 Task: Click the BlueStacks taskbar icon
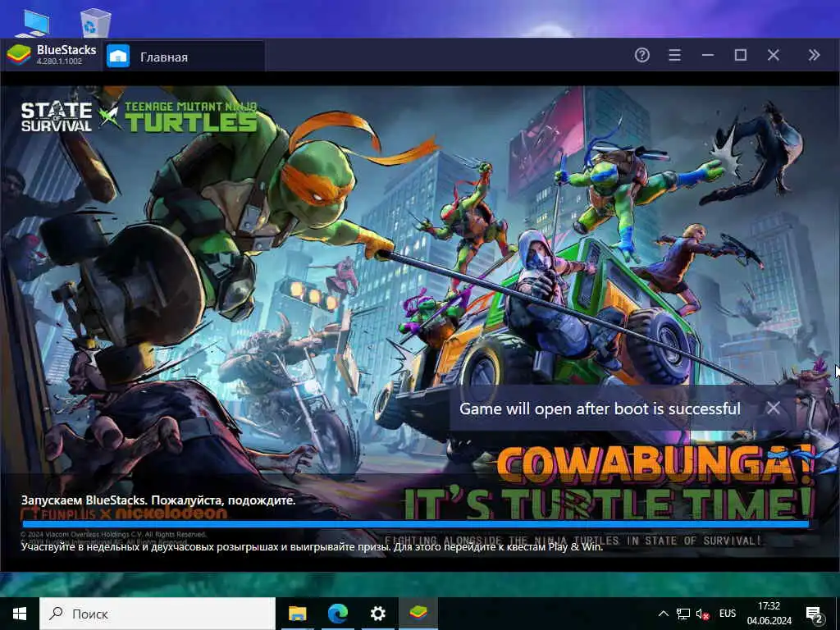point(418,614)
